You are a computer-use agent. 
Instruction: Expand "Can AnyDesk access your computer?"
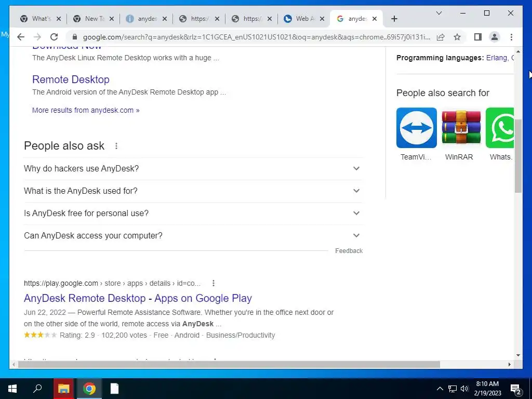(x=193, y=236)
